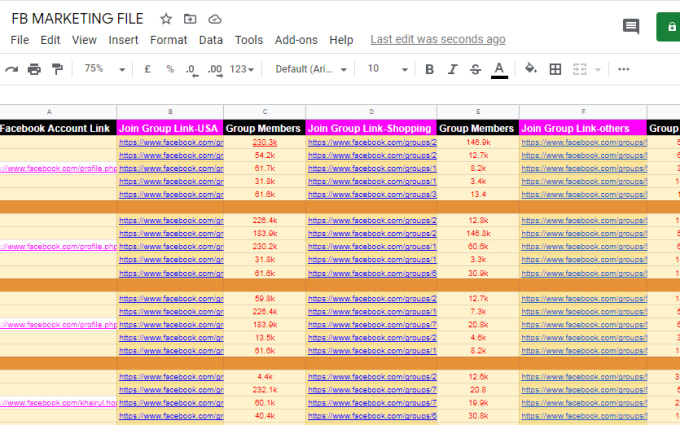
Task: Open facebook.com/khairul account link
Action: pyautogui.click(x=58, y=403)
